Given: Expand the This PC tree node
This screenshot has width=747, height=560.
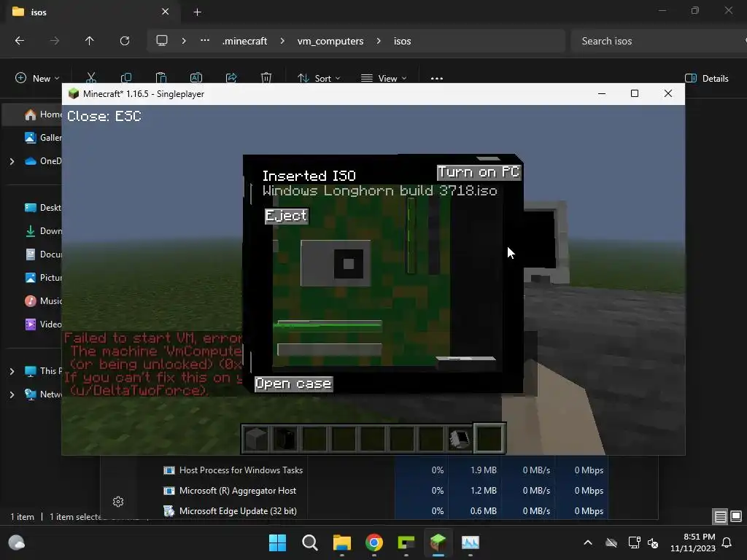Looking at the screenshot, I should 12,371.
